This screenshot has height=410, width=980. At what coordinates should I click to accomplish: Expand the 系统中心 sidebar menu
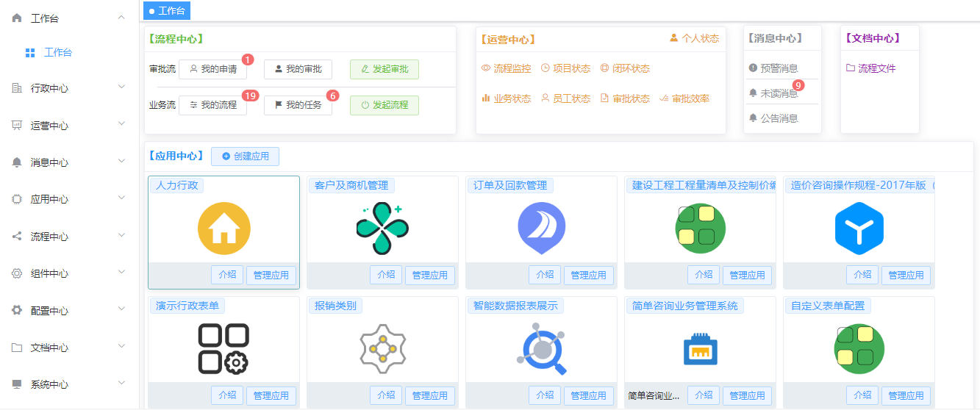[x=69, y=384]
